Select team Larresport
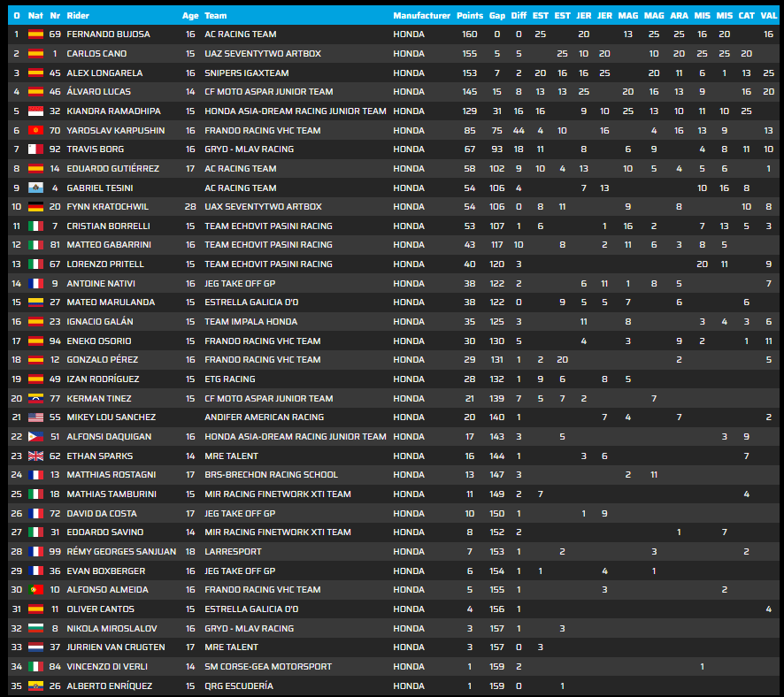 tap(233, 552)
